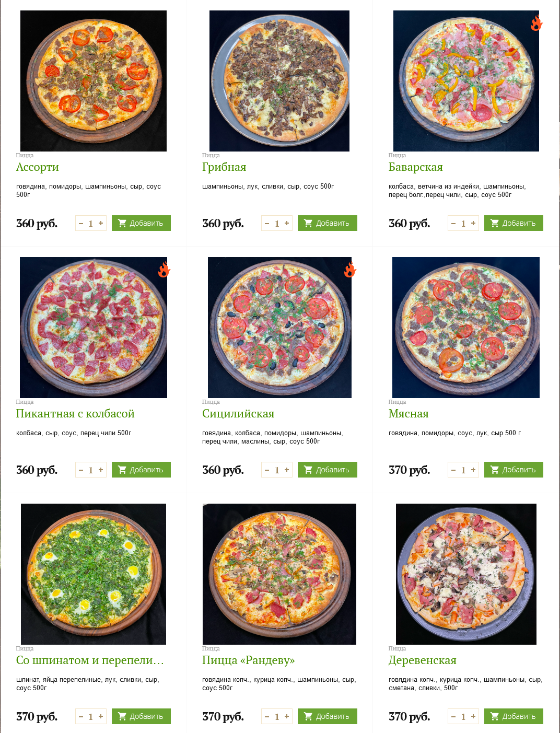Decrease quantity of Грибная pizza with minus
Screen dimensions: 560x733
tap(267, 223)
